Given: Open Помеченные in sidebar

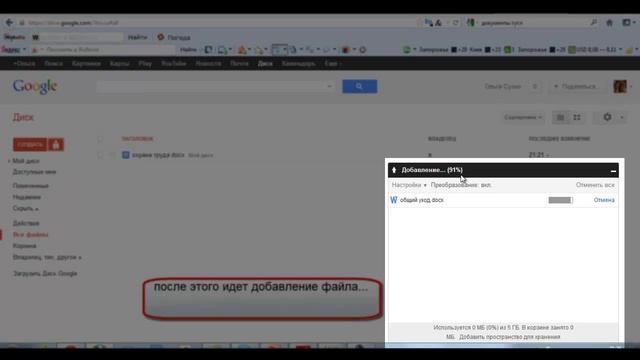Looking at the screenshot, I should [x=31, y=186].
